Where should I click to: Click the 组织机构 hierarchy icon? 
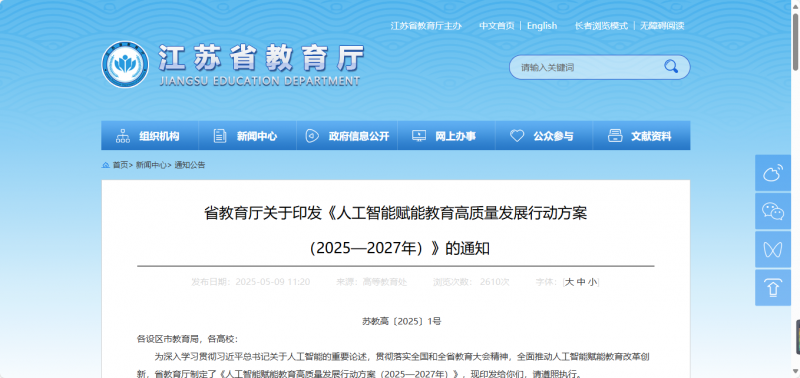[123, 136]
